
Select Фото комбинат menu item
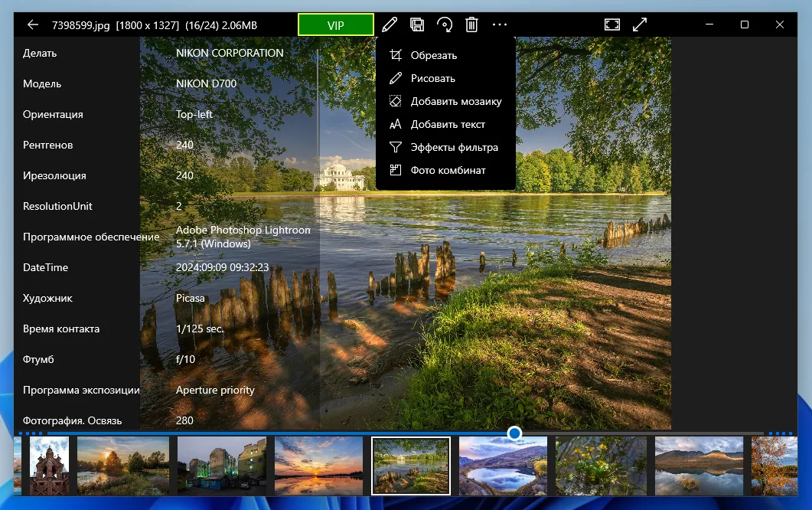click(448, 170)
